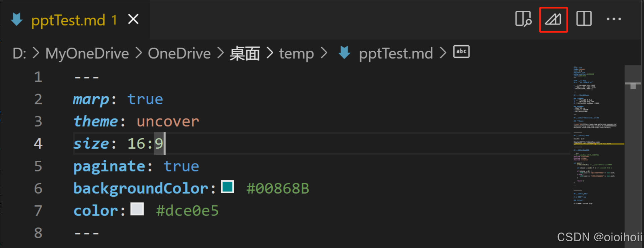Click line number 4 in the gutter
This screenshot has height=248, width=644.
coord(38,144)
